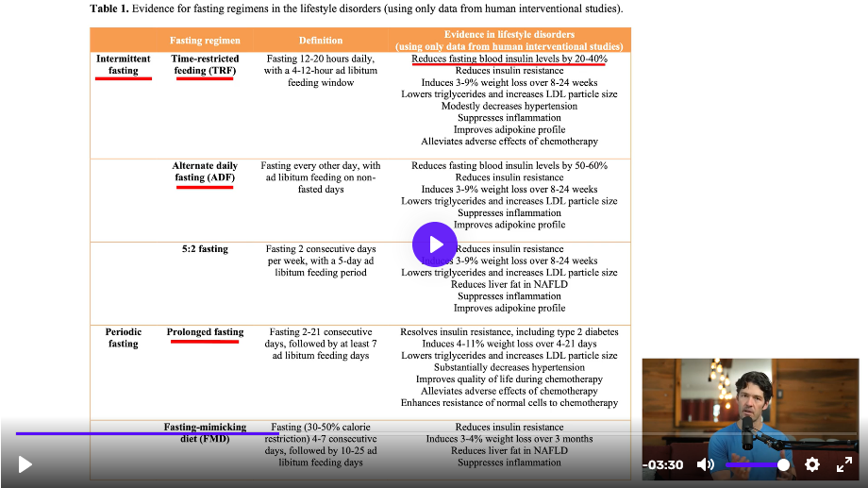Enter fullscreen mode
This screenshot has width=868, height=488.
coord(844,464)
